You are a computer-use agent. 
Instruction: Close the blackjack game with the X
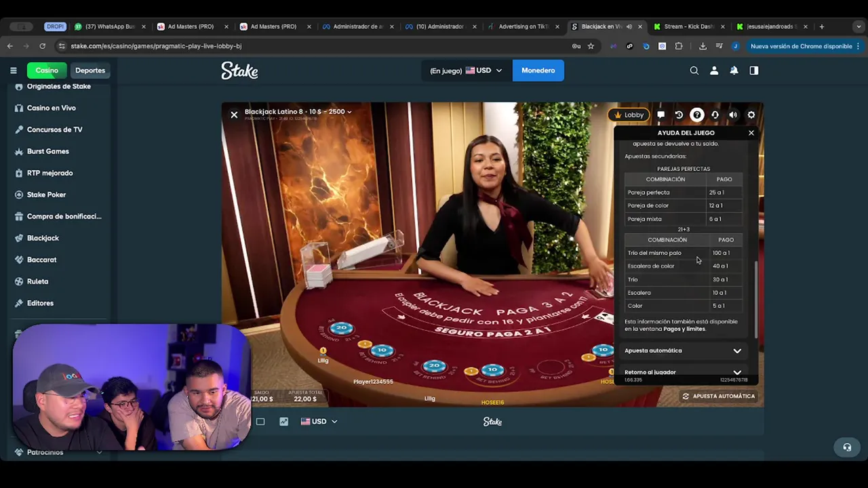(234, 115)
